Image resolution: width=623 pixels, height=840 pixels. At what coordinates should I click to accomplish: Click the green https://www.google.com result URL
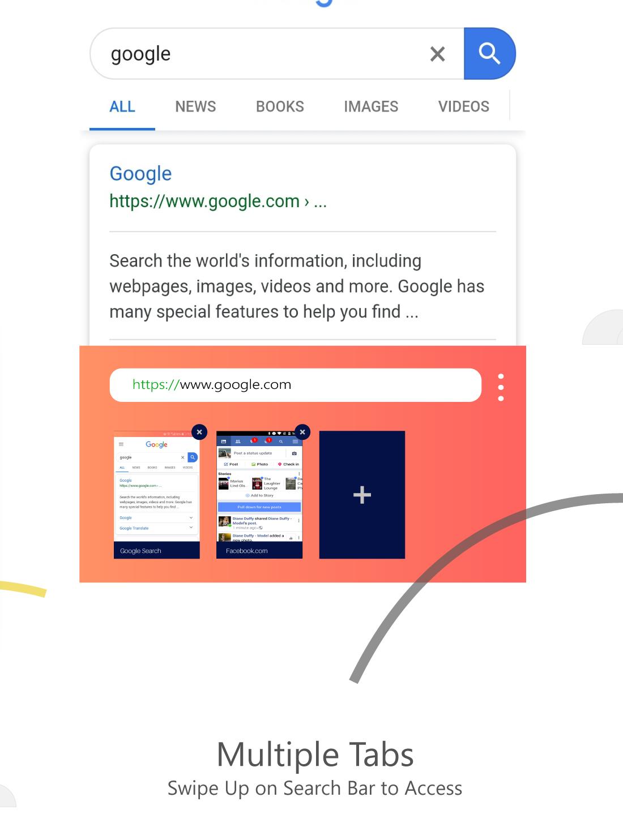point(218,202)
